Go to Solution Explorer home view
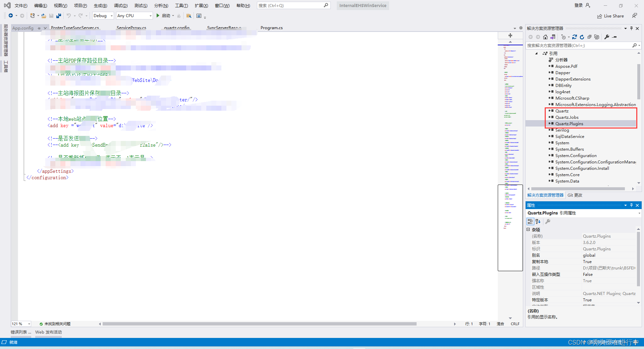 (x=545, y=37)
